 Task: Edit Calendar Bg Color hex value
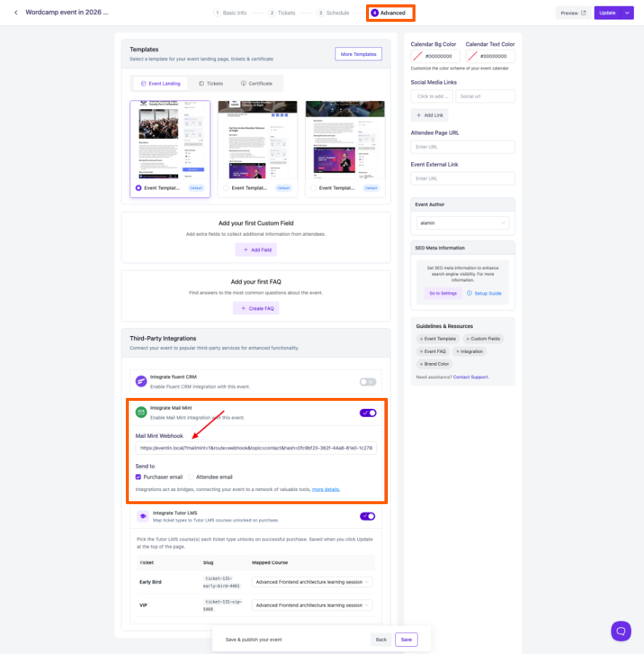pyautogui.click(x=439, y=56)
